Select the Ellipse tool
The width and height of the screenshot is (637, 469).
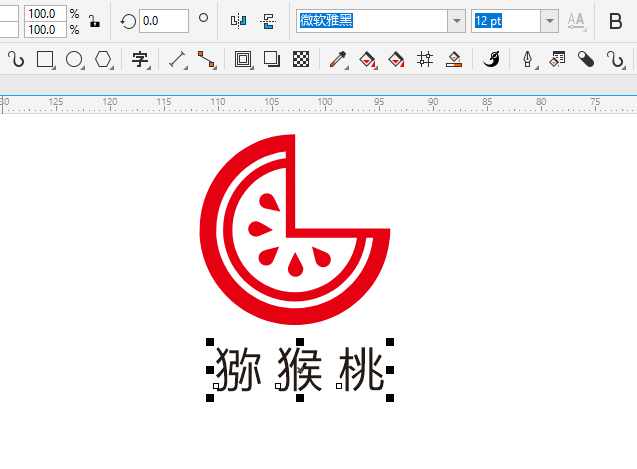point(74,59)
